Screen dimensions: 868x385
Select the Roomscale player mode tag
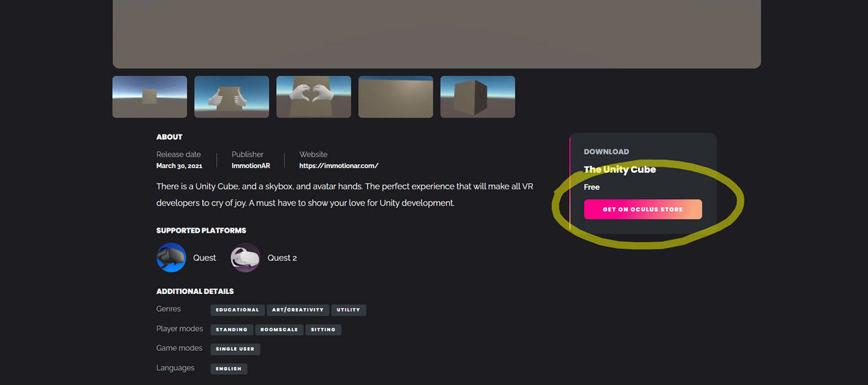280,329
